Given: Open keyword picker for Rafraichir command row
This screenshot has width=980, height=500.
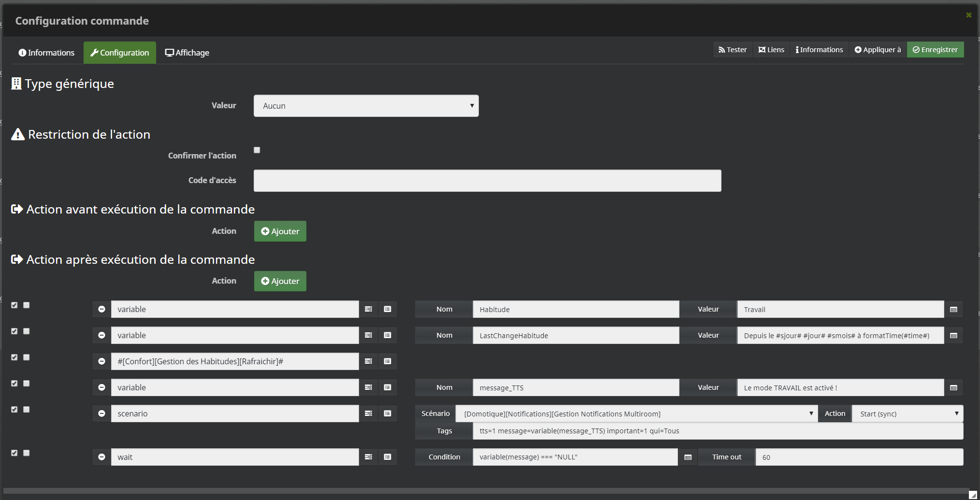Looking at the screenshot, I should (368, 361).
